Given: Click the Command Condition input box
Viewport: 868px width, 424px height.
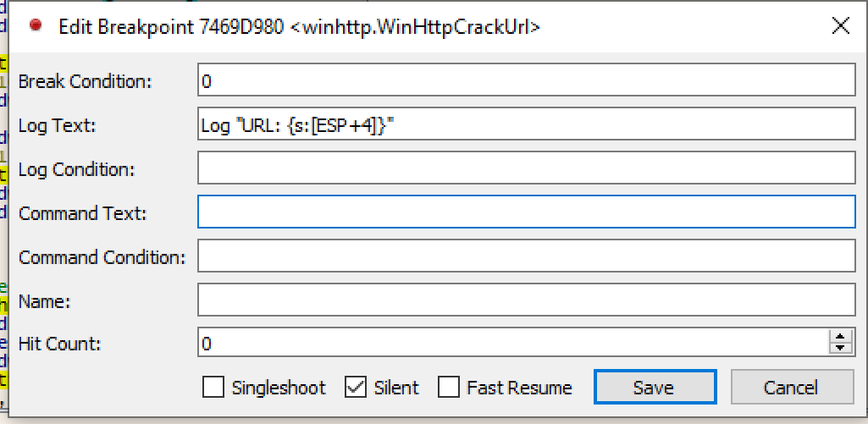Looking at the screenshot, I should [x=526, y=256].
